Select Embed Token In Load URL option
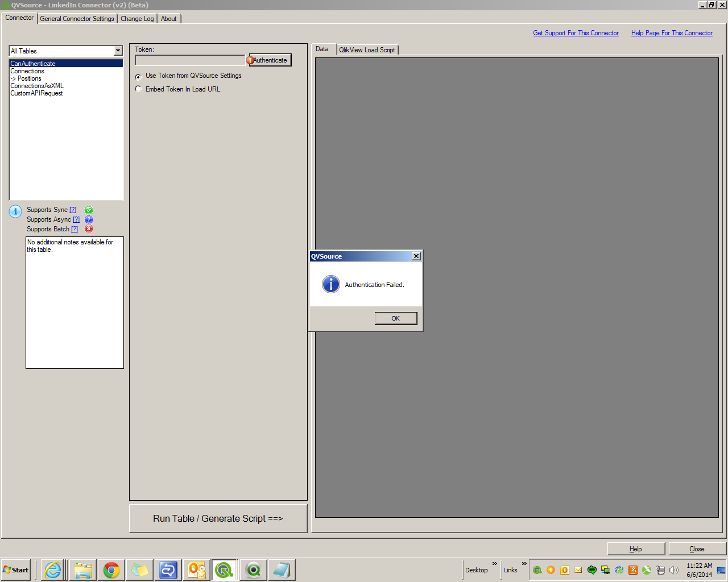Viewport: 728px width, 582px height. (x=178, y=89)
